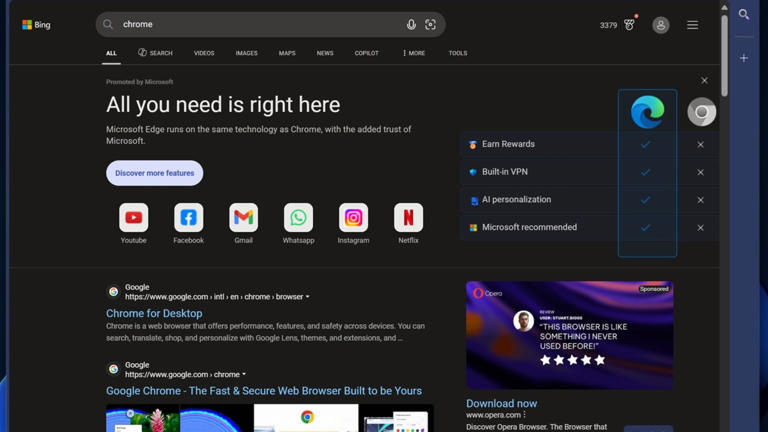Image resolution: width=768 pixels, height=432 pixels.
Task: Open the Instagram shortcut icon
Action: 353,218
